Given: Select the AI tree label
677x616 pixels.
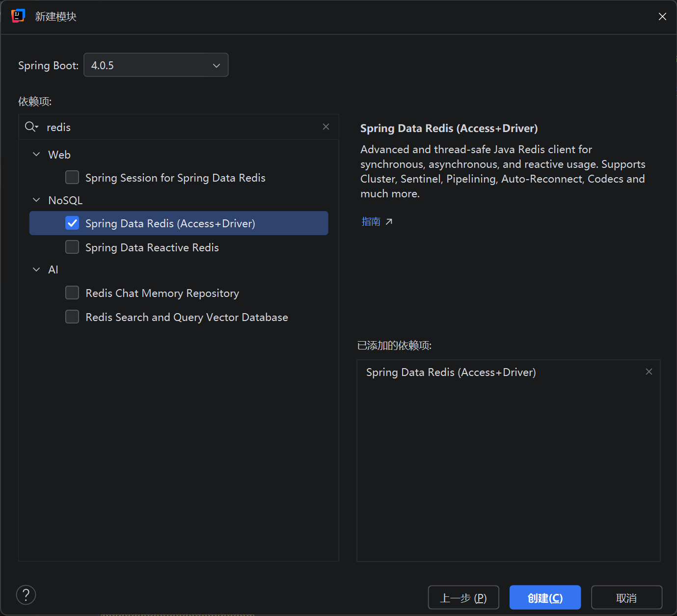Looking at the screenshot, I should [53, 269].
